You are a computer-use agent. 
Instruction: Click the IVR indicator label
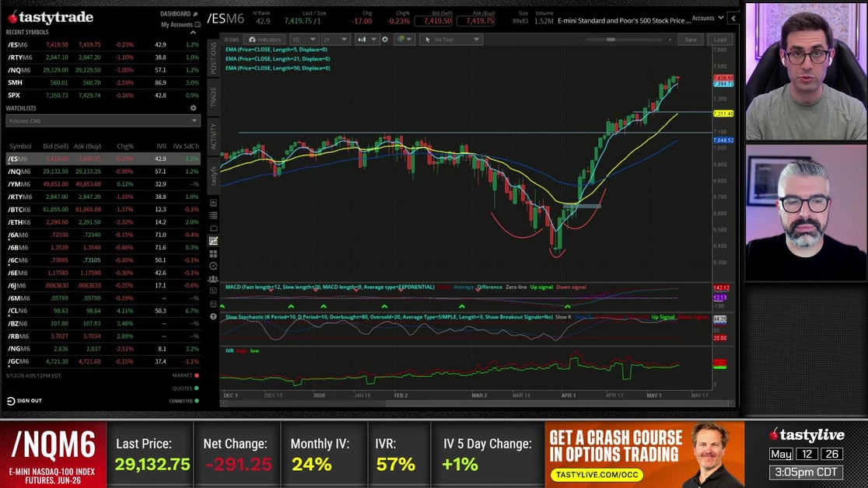(229, 350)
